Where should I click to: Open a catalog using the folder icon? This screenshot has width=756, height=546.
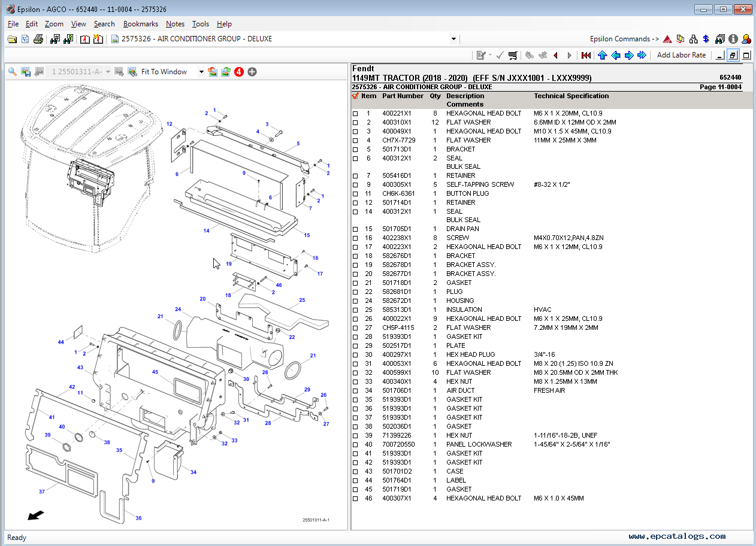(11, 38)
